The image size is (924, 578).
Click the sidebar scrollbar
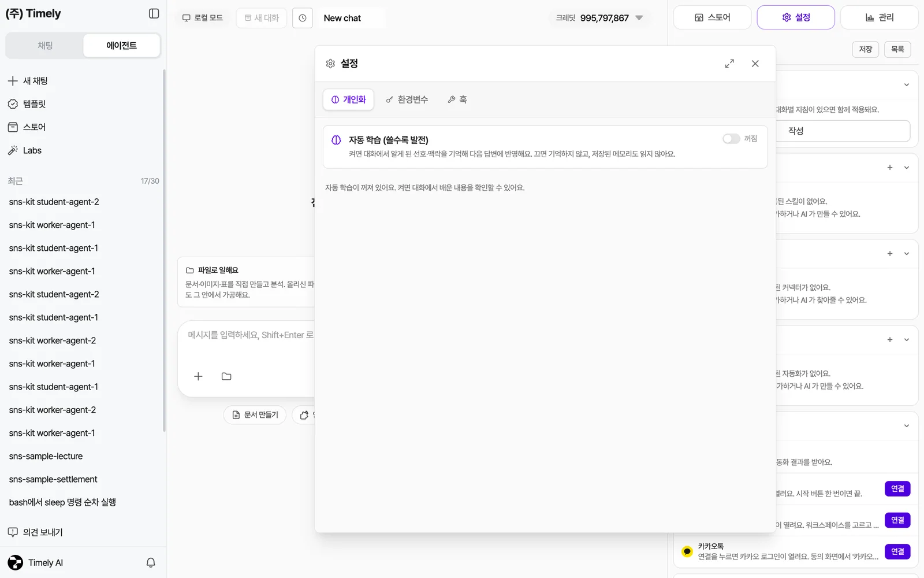pos(164,250)
